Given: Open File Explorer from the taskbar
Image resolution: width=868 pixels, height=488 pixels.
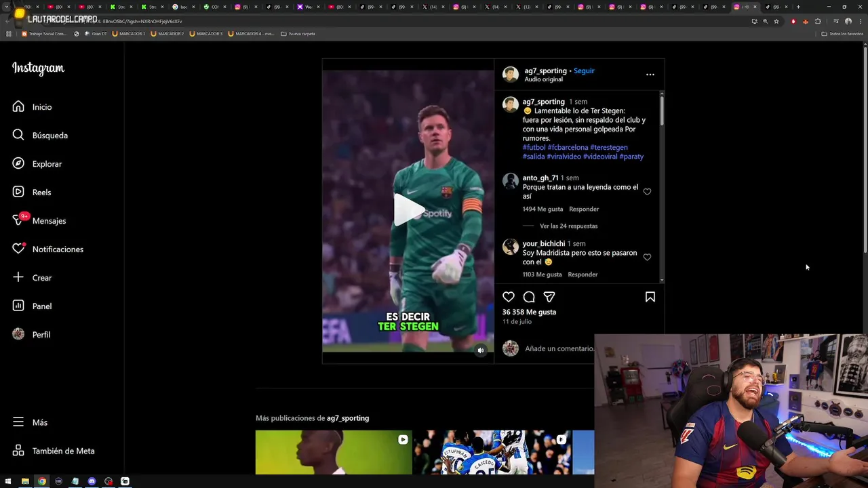Looking at the screenshot, I should click(25, 481).
